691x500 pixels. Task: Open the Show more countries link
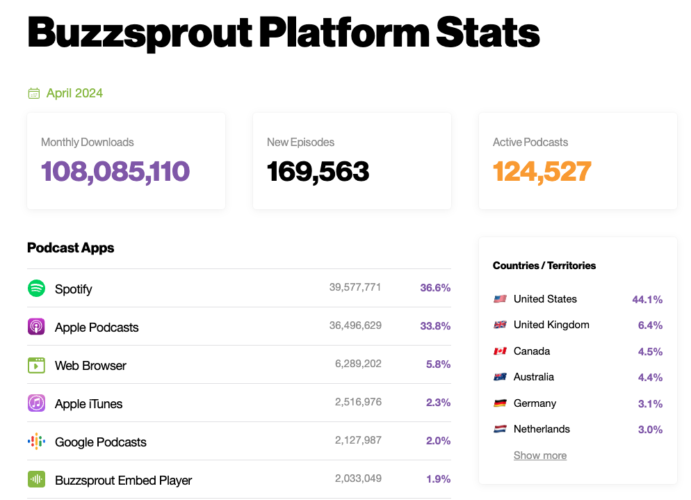point(540,456)
